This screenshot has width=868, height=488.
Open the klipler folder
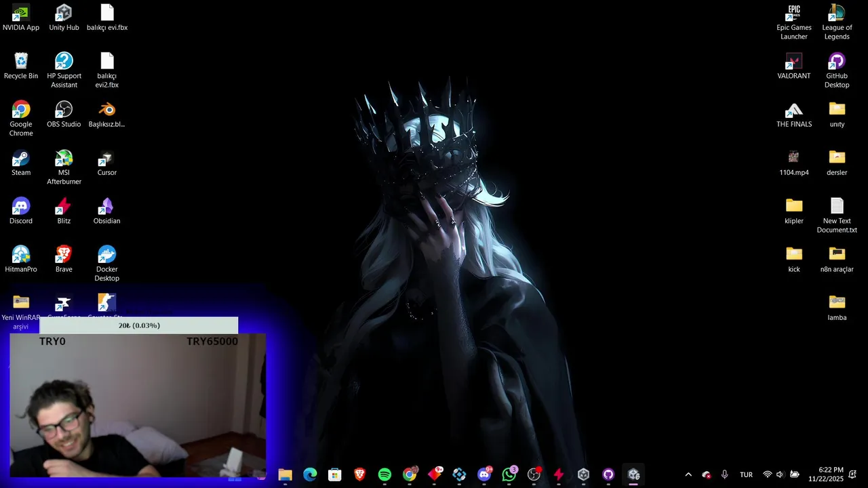point(794,211)
